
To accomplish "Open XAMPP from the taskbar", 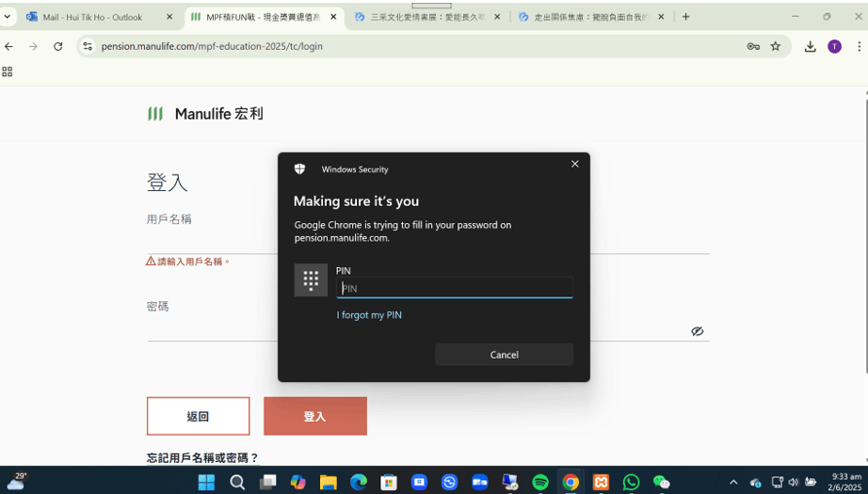I will pos(601,482).
